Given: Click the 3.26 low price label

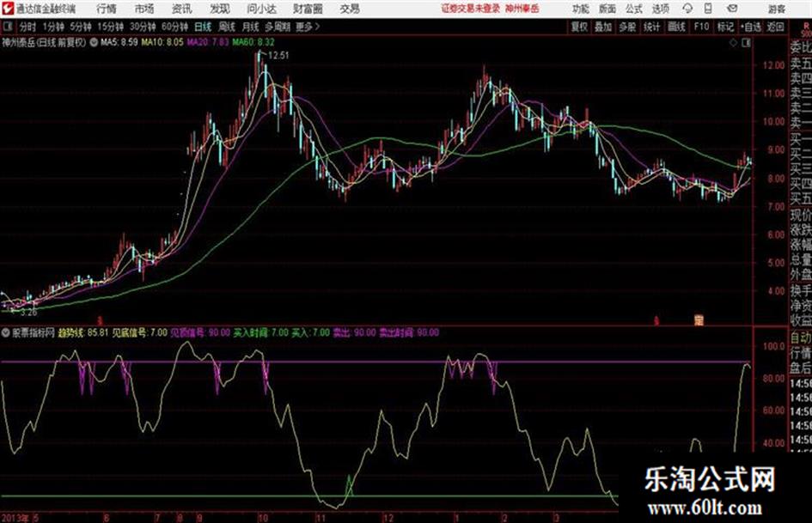Looking at the screenshot, I should (28, 313).
